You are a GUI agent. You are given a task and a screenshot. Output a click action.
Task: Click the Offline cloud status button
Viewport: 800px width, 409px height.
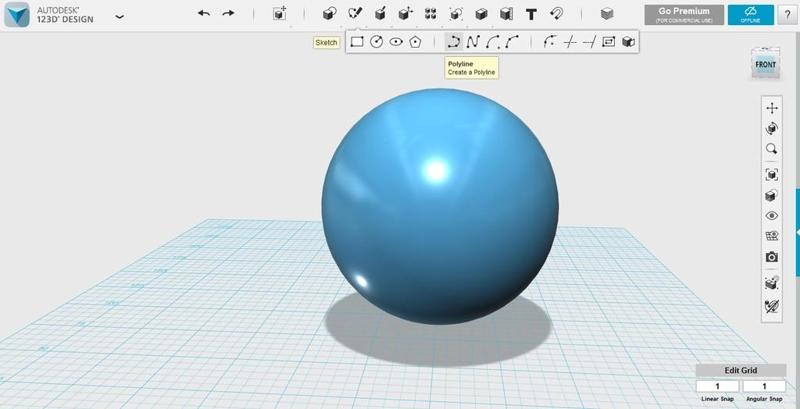point(751,15)
